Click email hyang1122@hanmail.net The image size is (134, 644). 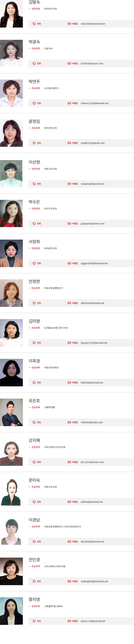pos(94,343)
